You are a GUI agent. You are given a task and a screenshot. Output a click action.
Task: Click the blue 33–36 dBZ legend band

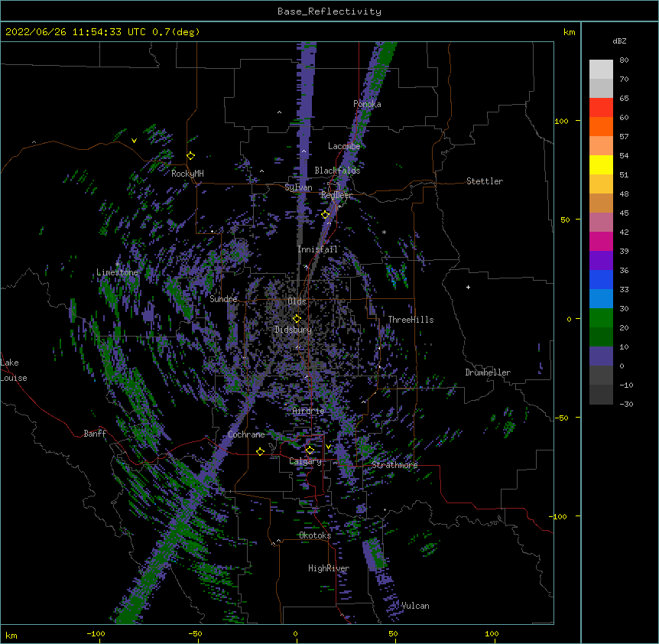point(601,279)
